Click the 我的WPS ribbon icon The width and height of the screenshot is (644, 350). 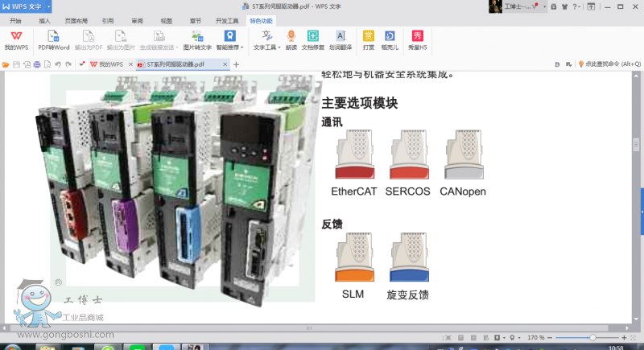coord(16,39)
